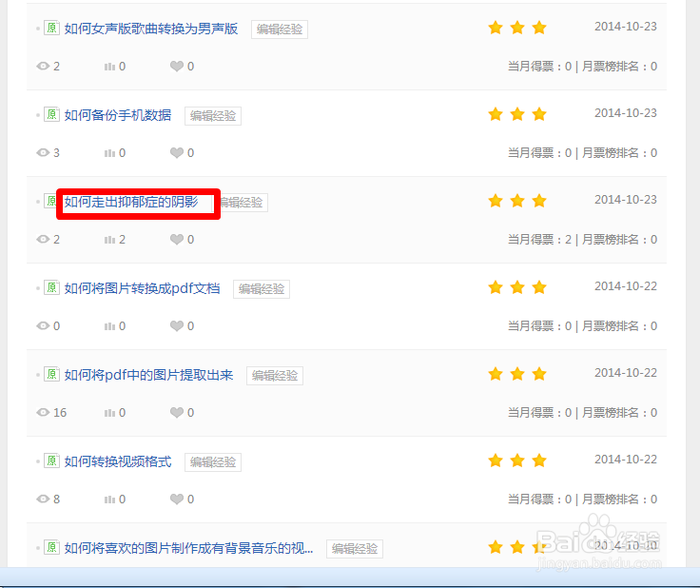Click date 2014-10-22 of 如何将图片转换成pdf文档
The width and height of the screenshot is (700, 588).
click(x=626, y=286)
